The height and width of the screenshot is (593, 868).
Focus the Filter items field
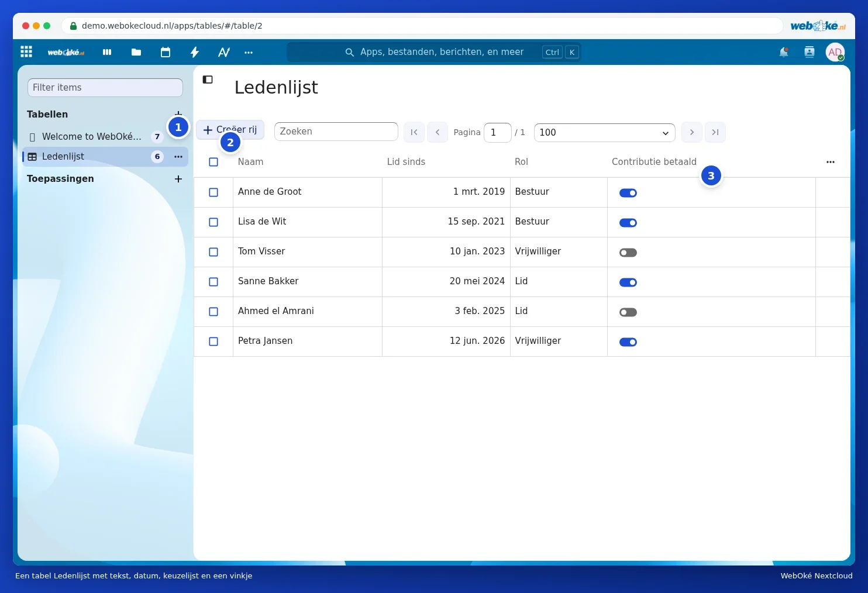coord(105,88)
